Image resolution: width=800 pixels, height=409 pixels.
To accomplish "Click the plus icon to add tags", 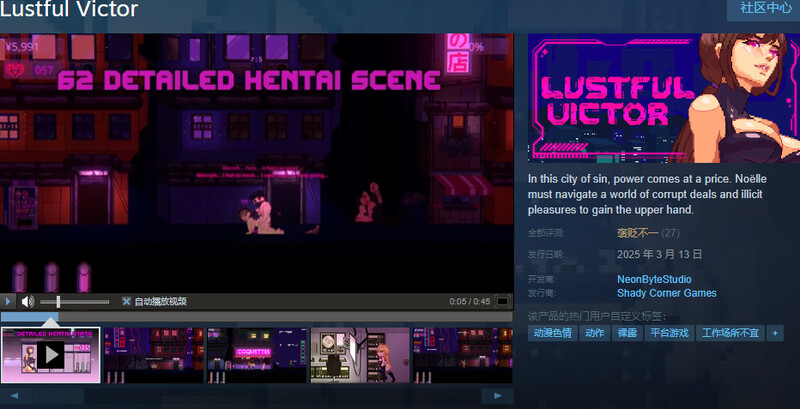I will (x=775, y=333).
